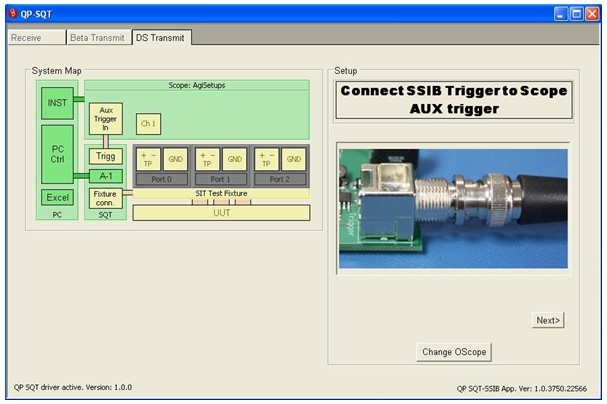Click the SQT label under Fixture conn.
The image size is (607, 404).
(105, 215)
